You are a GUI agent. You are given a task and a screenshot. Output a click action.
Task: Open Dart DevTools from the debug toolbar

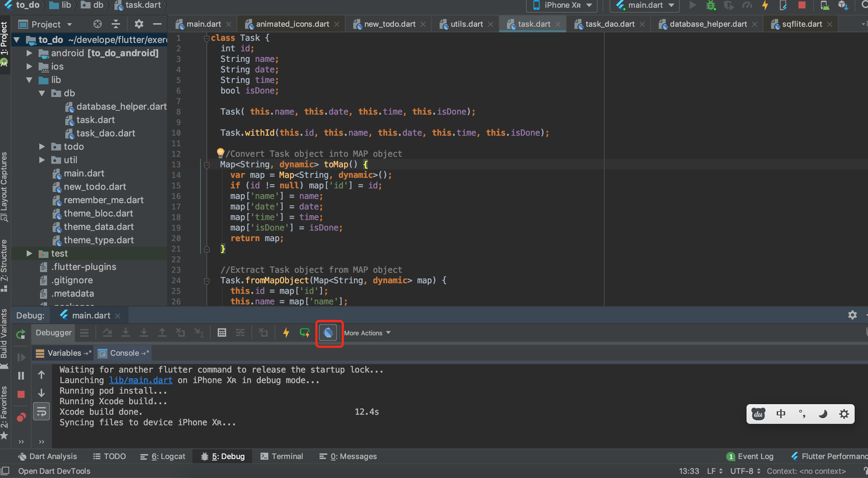pyautogui.click(x=329, y=333)
